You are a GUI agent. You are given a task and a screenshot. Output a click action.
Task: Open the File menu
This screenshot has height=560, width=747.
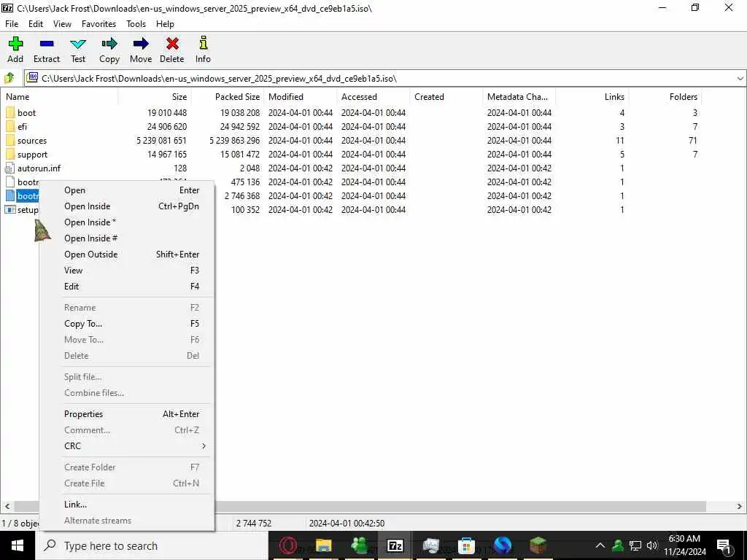12,24
